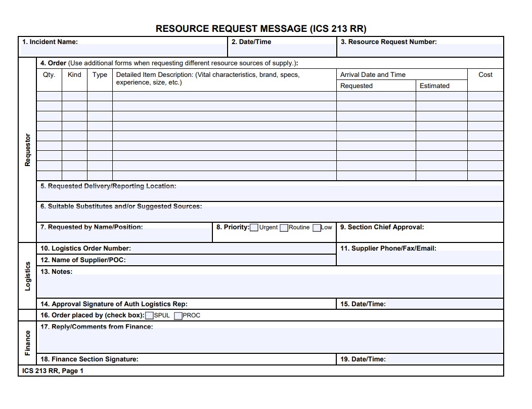The image size is (532, 409).
Task: Click the first row Qty. cell
Action: tap(49, 96)
